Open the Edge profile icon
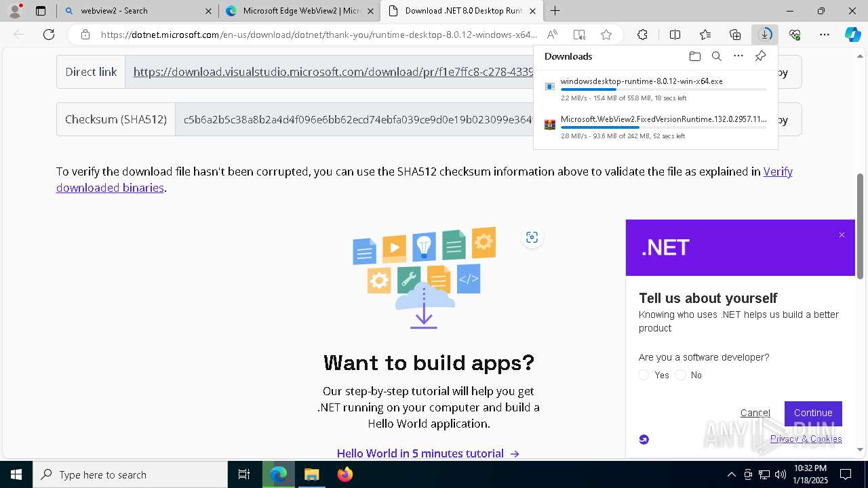The height and width of the screenshot is (488, 868). click(15, 11)
